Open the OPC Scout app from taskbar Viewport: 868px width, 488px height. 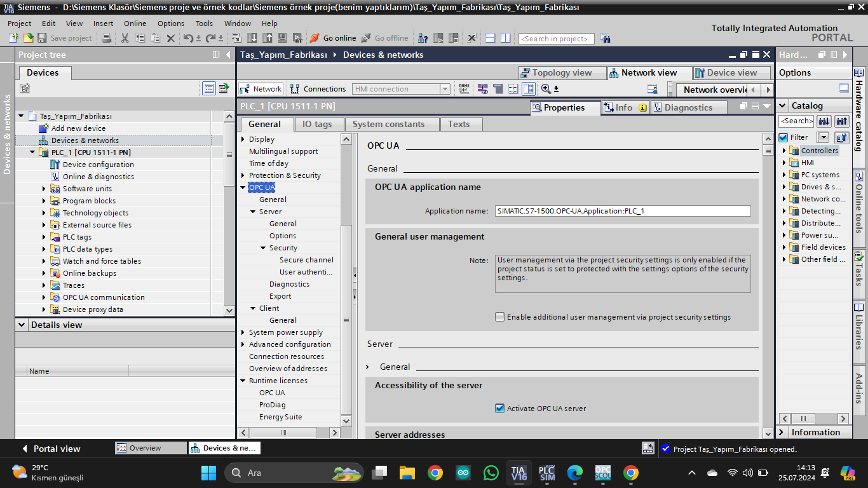[602, 473]
